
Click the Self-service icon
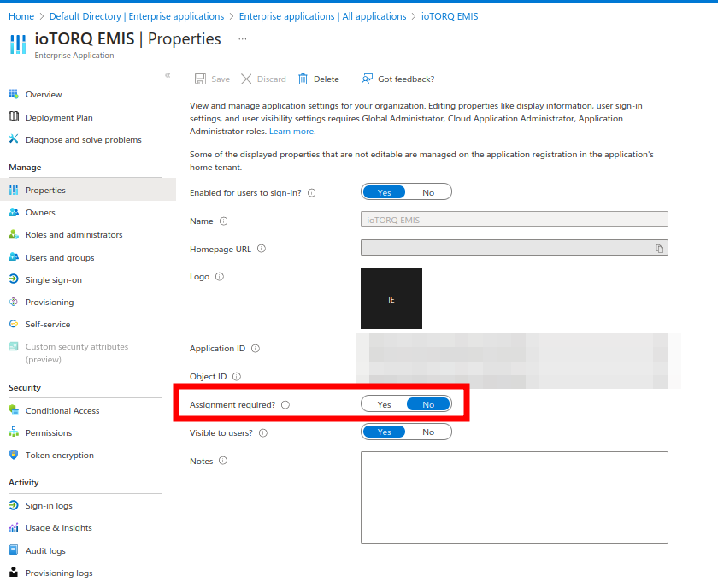pyautogui.click(x=14, y=324)
